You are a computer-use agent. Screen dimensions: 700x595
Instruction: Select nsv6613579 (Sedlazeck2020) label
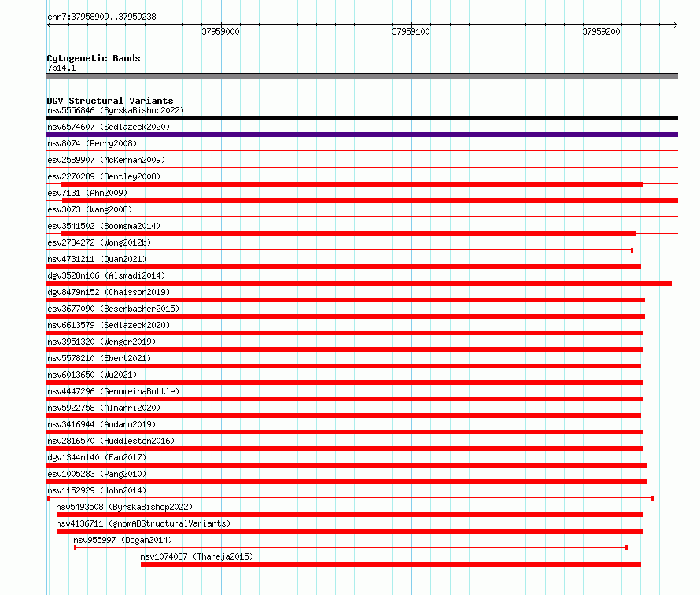[109, 325]
